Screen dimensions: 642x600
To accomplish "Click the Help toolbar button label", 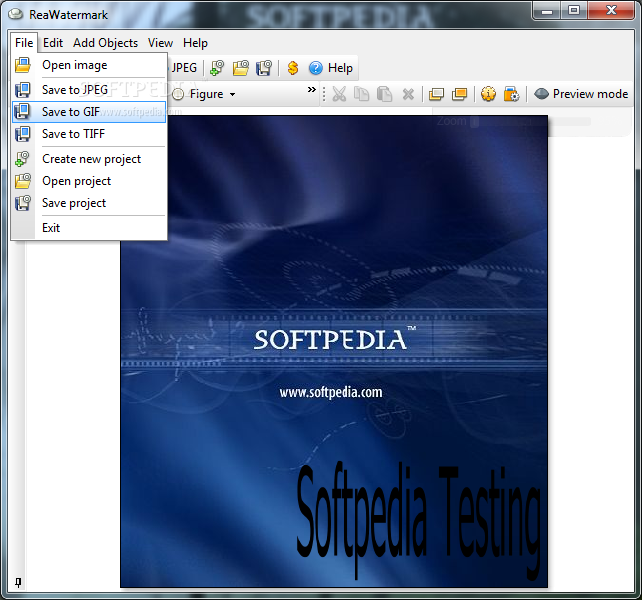I will tap(340, 68).
